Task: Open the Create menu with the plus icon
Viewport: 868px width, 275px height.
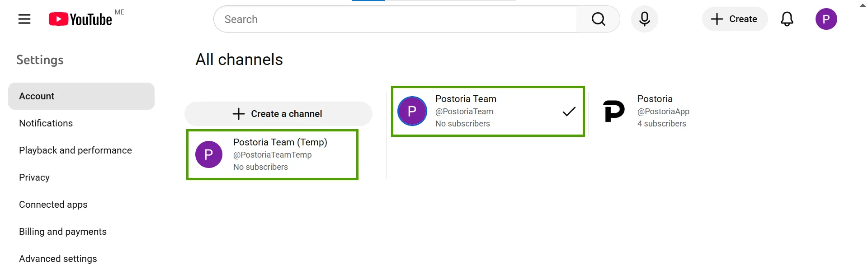Action: tap(734, 19)
